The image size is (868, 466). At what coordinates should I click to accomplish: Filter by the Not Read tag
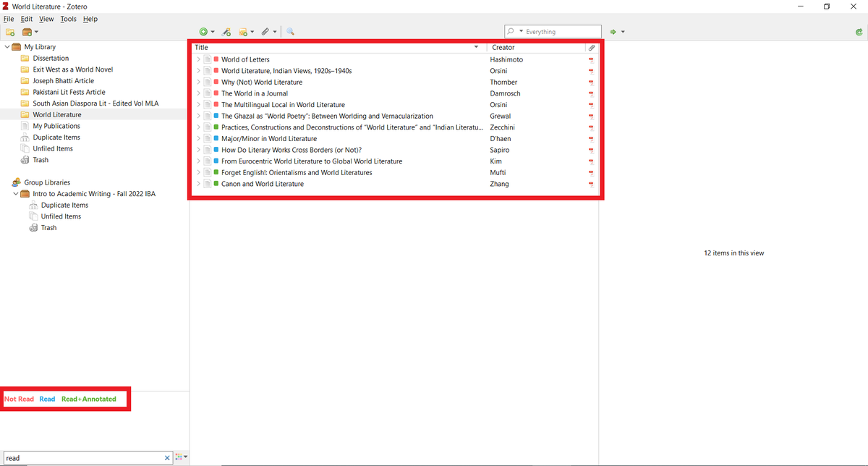[19, 399]
